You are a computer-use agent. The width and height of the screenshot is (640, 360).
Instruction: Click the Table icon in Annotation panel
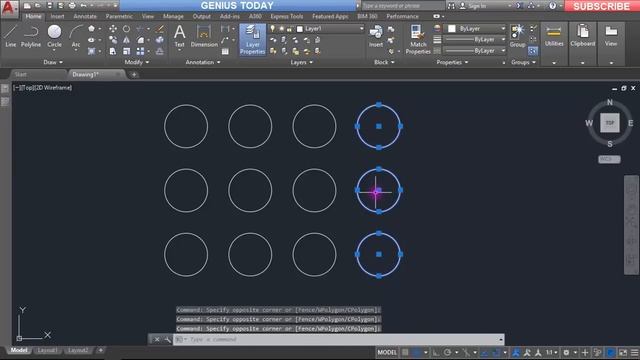tap(225, 51)
